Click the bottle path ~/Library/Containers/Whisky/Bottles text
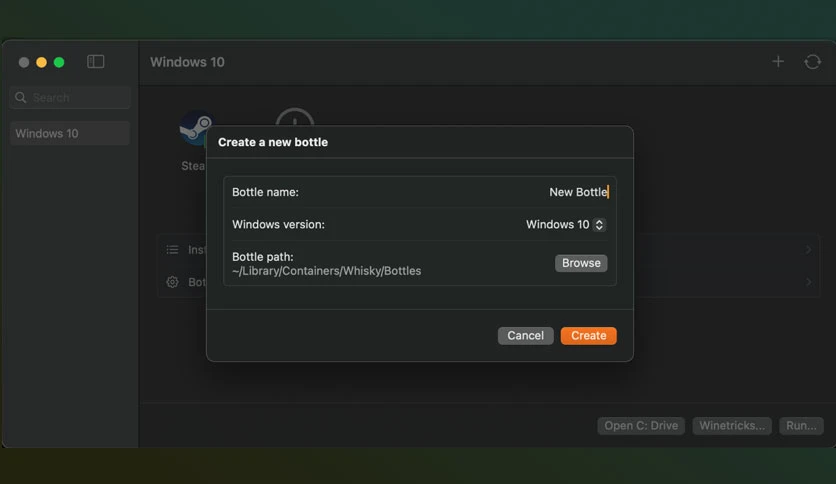Image resolution: width=836 pixels, height=484 pixels. pos(326,271)
